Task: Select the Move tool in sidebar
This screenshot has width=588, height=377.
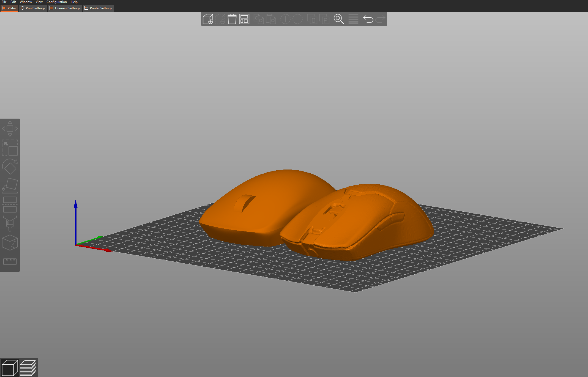Action: click(x=10, y=129)
